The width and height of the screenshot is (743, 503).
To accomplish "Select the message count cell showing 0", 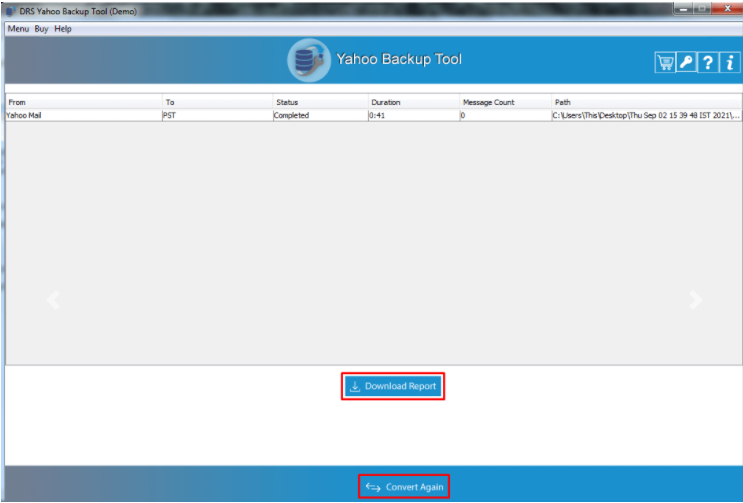I will tap(506, 115).
